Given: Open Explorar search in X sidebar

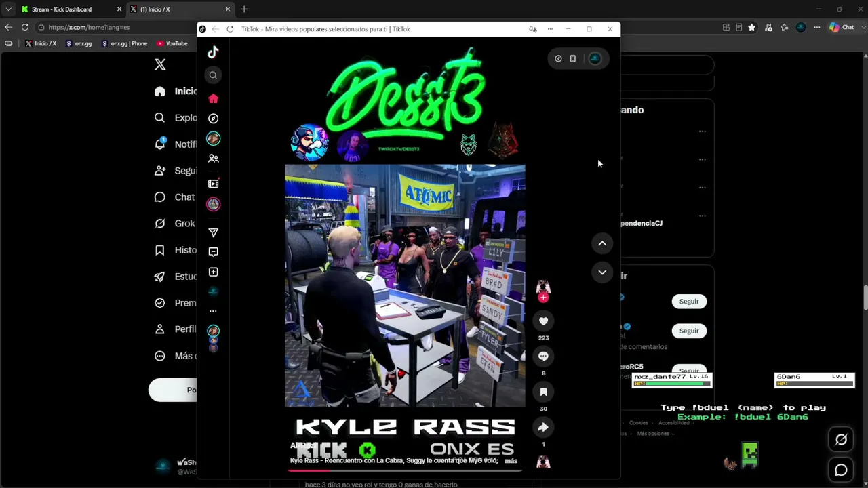Looking at the screenshot, I should click(x=176, y=118).
